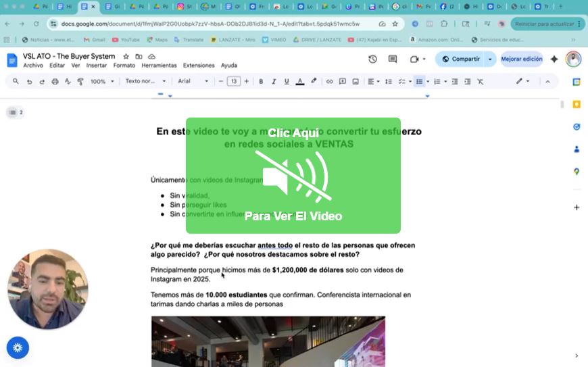Click the green unmute video overlay

point(293,176)
